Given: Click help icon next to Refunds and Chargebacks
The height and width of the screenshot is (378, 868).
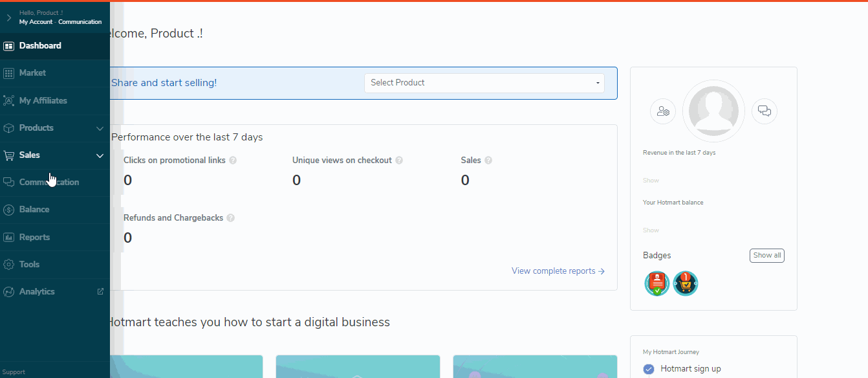Looking at the screenshot, I should pos(231,218).
